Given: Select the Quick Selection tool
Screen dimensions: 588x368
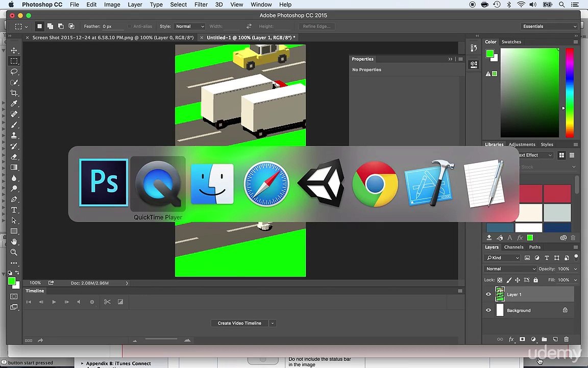Looking at the screenshot, I should point(14,82).
